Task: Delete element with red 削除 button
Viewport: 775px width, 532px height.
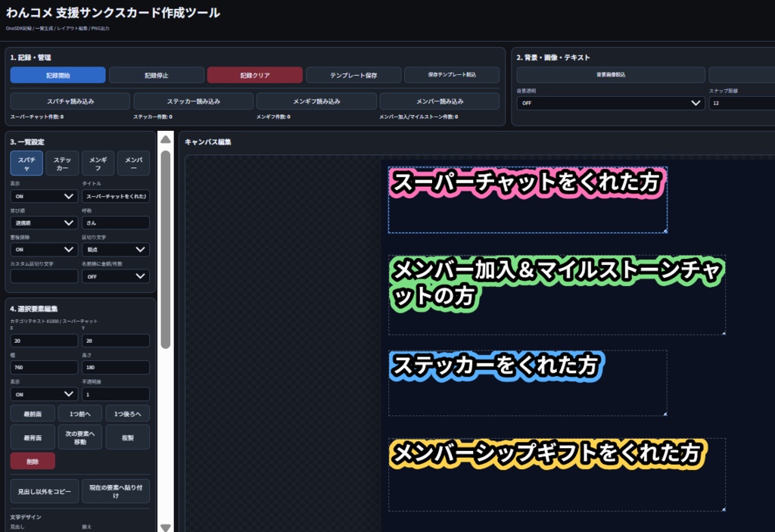Action: 33,462
